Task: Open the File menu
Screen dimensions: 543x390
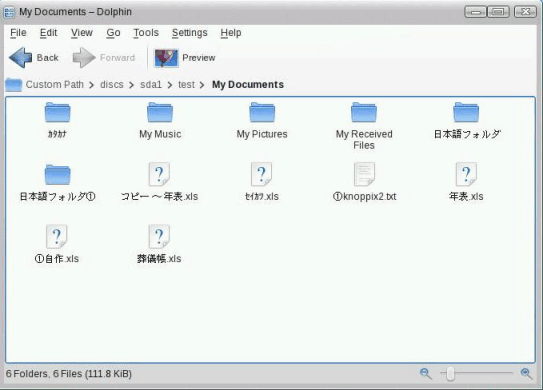Action: pyautogui.click(x=18, y=33)
